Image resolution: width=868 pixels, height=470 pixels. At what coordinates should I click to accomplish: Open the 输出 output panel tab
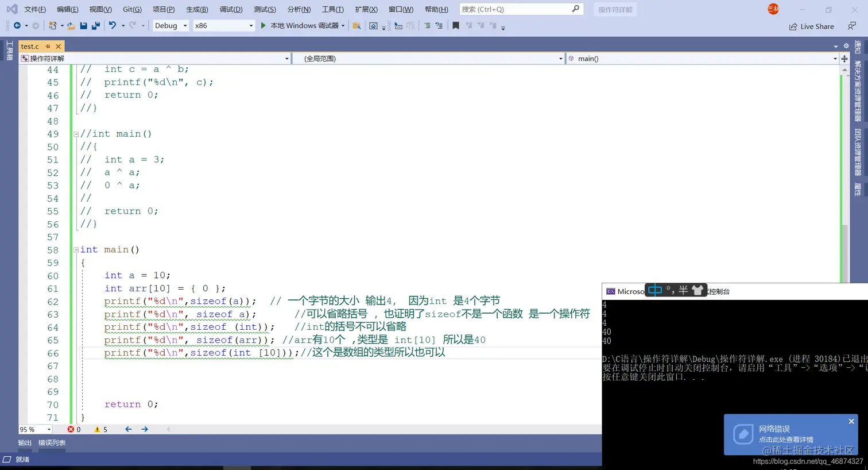[25, 443]
